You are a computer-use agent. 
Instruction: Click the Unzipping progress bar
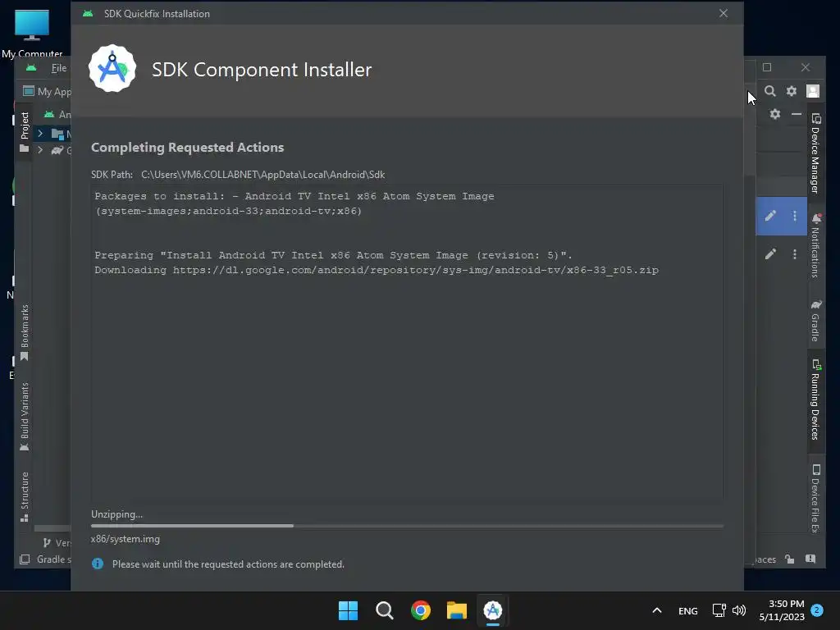[x=407, y=526]
